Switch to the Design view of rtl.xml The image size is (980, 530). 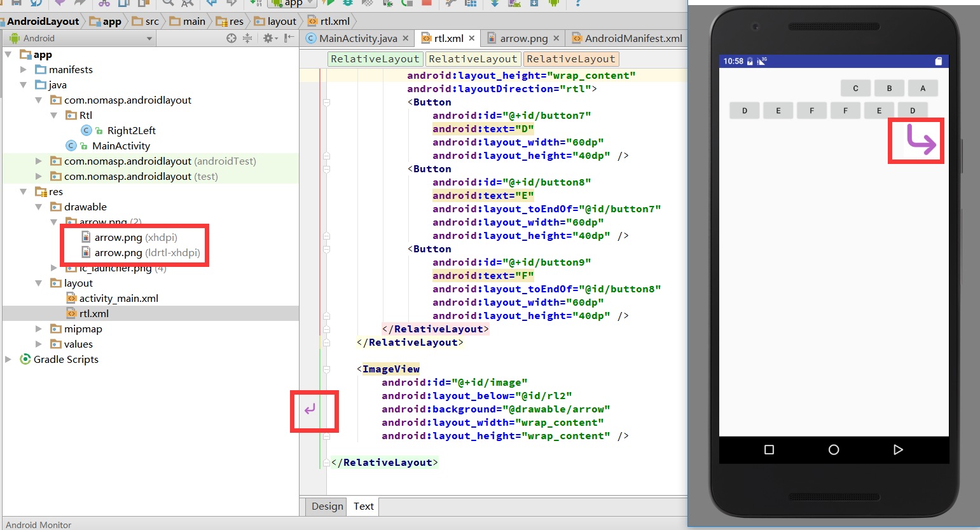326,506
